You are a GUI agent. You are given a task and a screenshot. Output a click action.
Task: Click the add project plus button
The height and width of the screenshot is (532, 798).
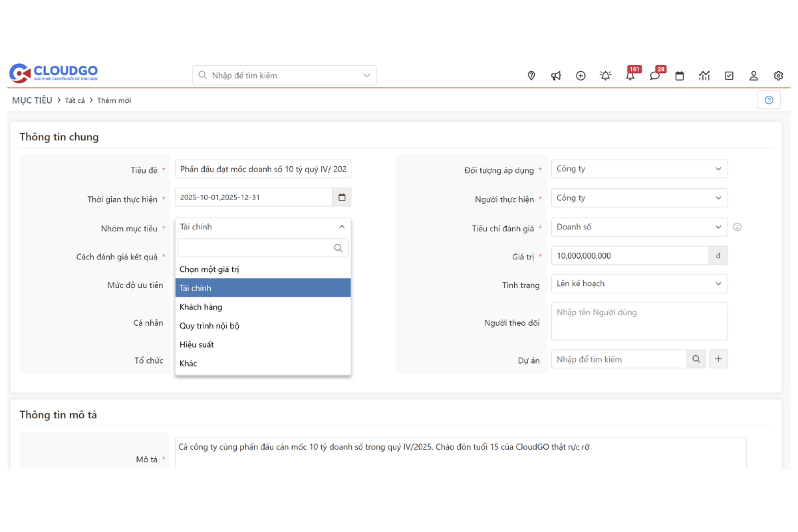click(x=718, y=359)
